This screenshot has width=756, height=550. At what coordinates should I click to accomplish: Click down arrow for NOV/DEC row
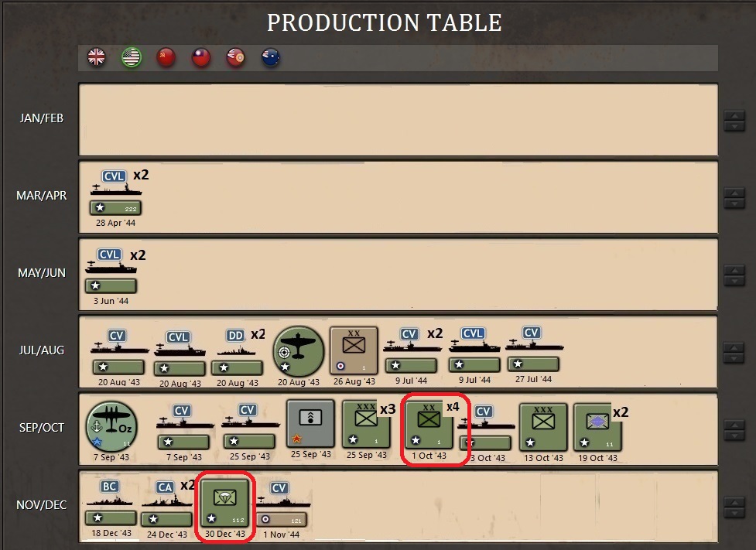pos(734,513)
